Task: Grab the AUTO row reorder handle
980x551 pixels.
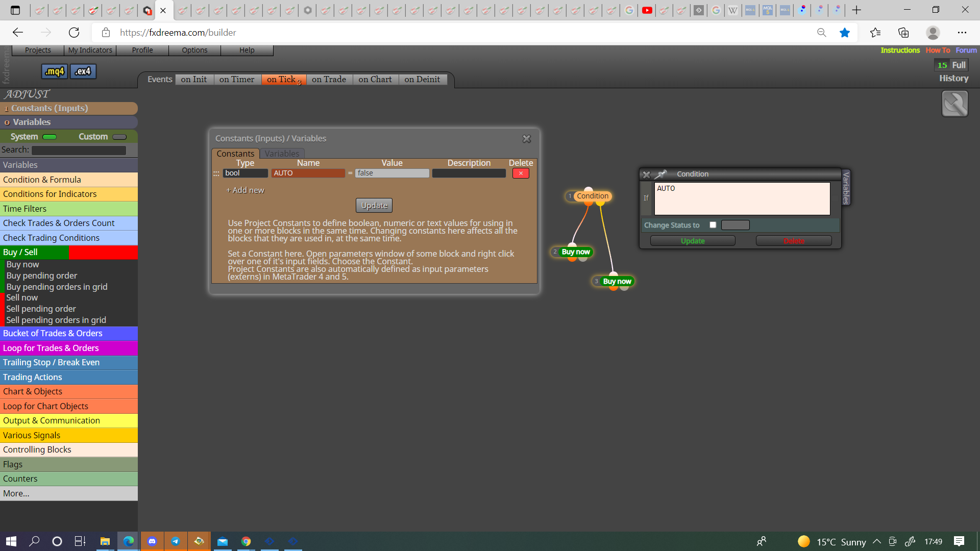Action: [216, 173]
